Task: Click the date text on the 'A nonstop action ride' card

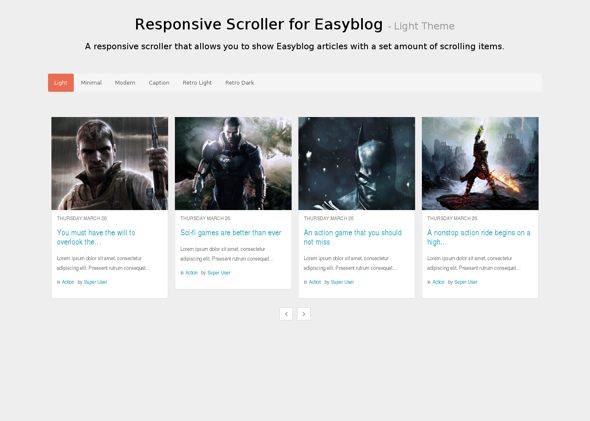Action: pos(452,219)
